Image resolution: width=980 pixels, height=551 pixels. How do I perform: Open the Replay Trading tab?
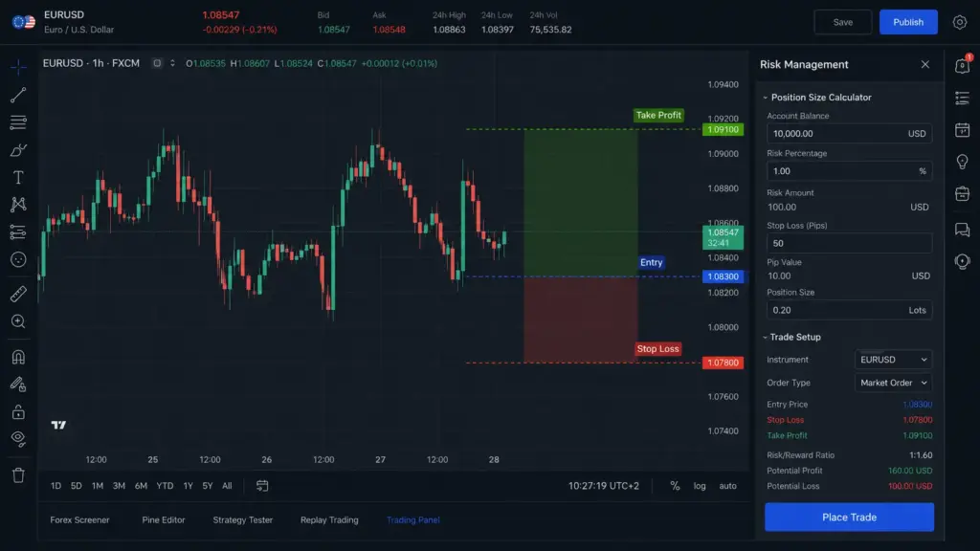(329, 519)
